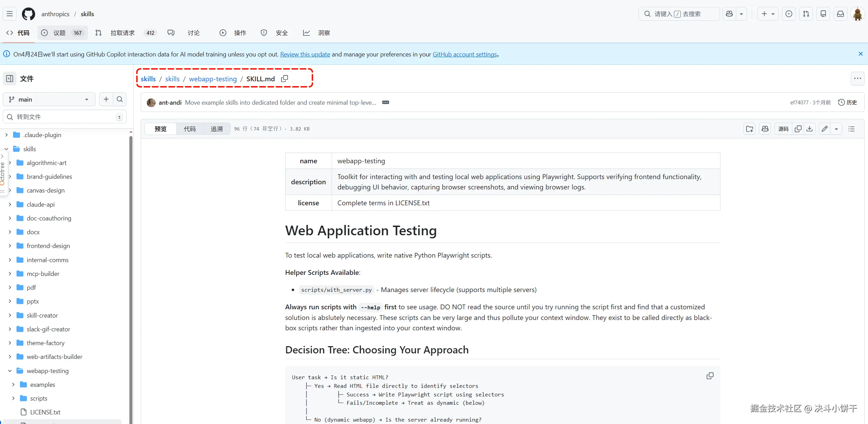Search files with the magnifier icon in sidebar

(x=120, y=99)
